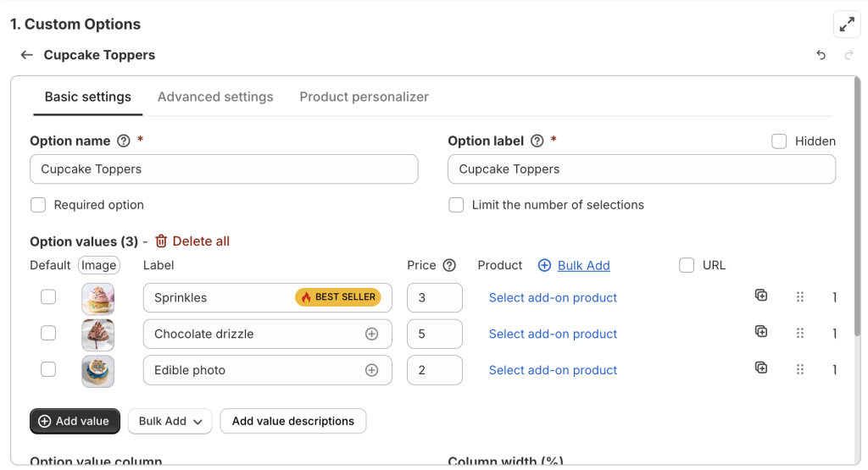Switch to Advanced settings tab
This screenshot has height=470, width=868.
[x=215, y=97]
